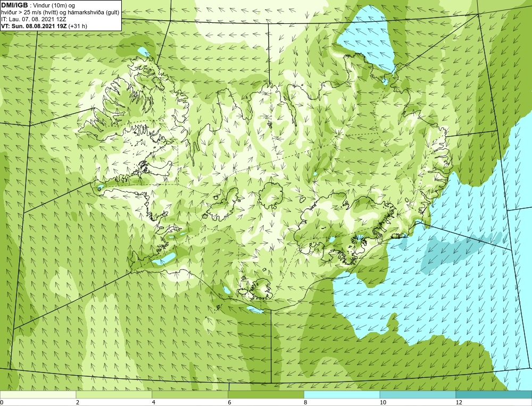The width and height of the screenshot is (532, 406).
Task: Click the light green 2–4 m/s legend swatch
Action: click(114, 395)
